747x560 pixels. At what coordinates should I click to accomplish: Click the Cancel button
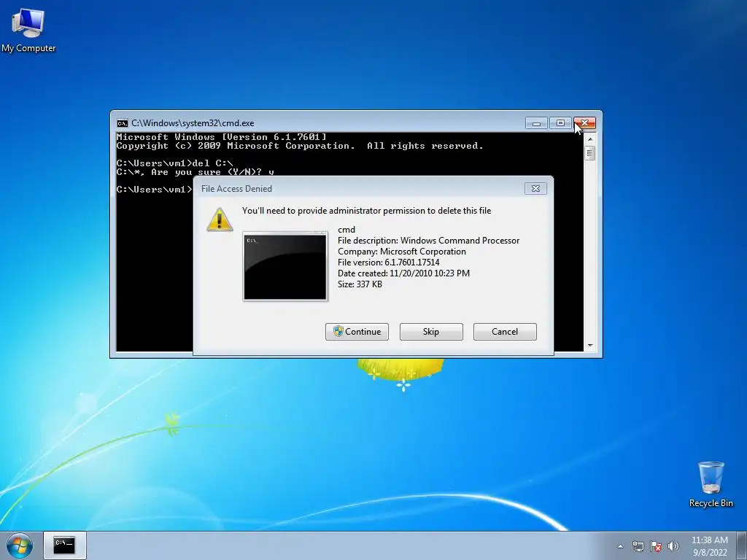click(505, 332)
